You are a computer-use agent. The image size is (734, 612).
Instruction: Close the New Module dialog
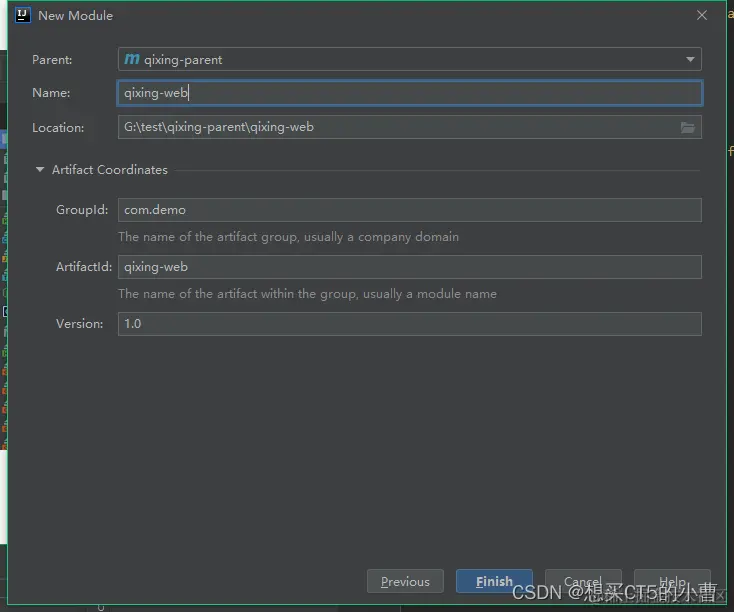pos(702,15)
